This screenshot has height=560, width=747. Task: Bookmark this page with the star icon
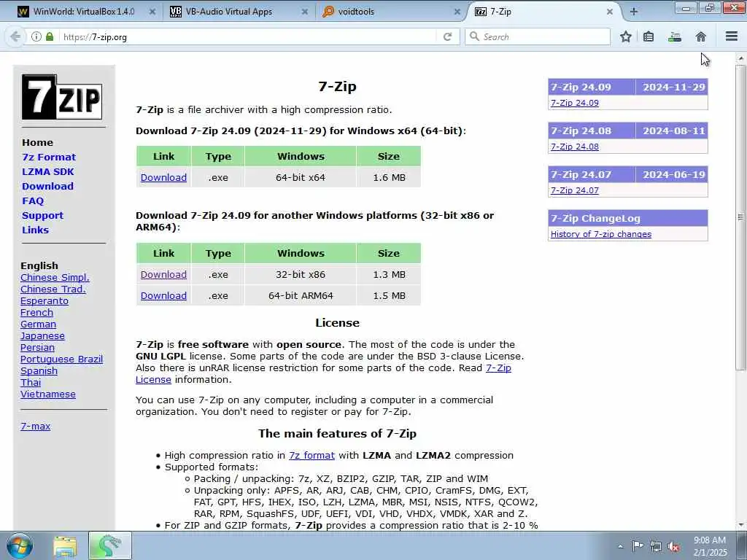tap(626, 36)
